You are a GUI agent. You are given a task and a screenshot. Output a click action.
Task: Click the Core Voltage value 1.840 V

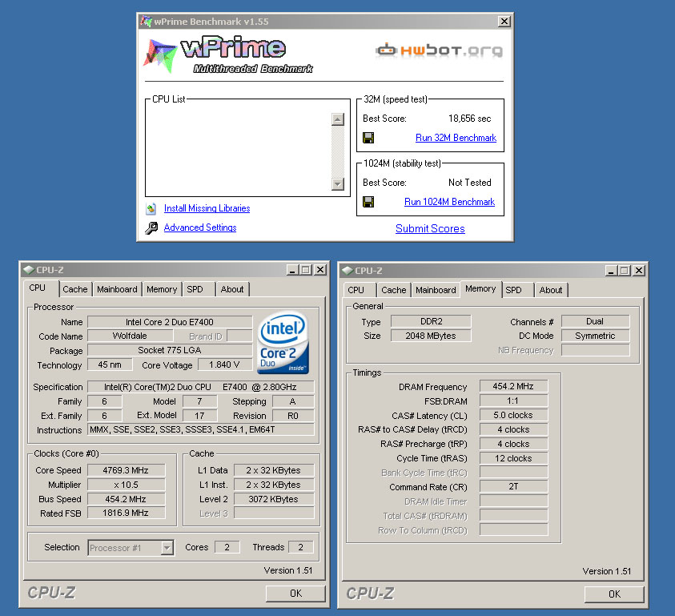(x=225, y=364)
